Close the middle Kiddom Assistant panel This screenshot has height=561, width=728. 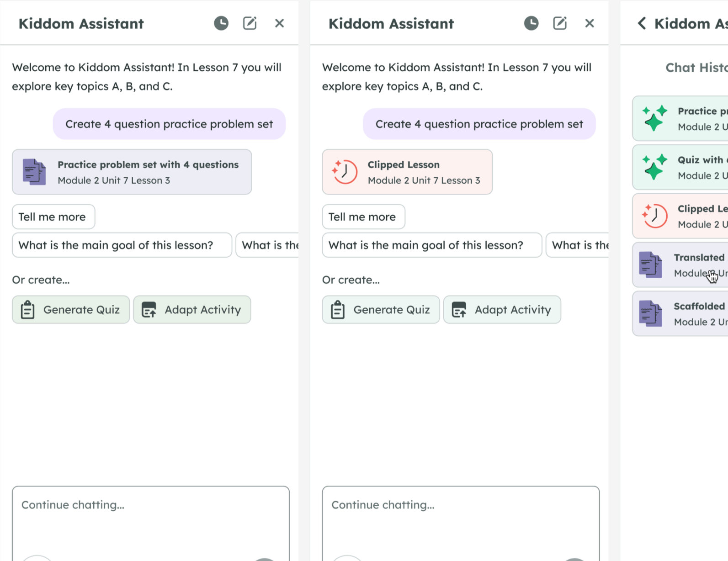click(x=590, y=23)
